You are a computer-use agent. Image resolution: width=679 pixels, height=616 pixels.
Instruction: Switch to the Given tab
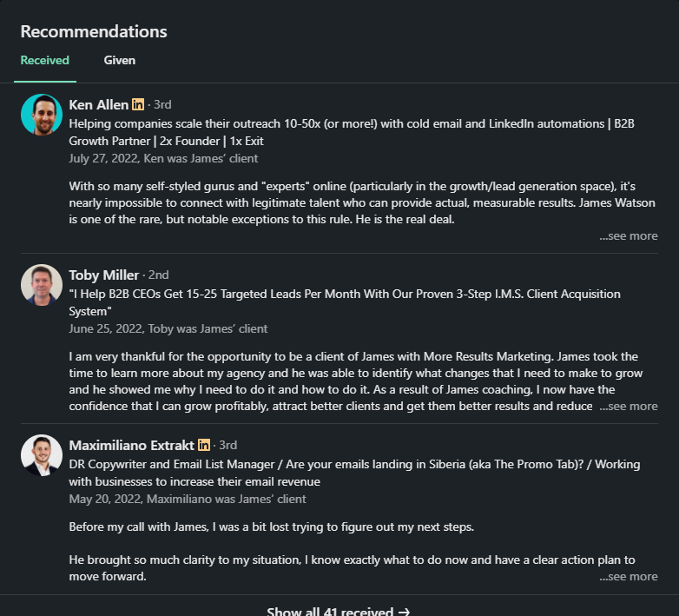[120, 60]
